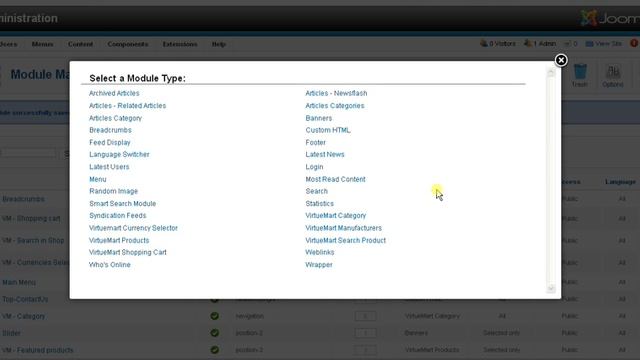Image resolution: width=640 pixels, height=360 pixels.
Task: Select Articles Categories module type
Action: 335,106
